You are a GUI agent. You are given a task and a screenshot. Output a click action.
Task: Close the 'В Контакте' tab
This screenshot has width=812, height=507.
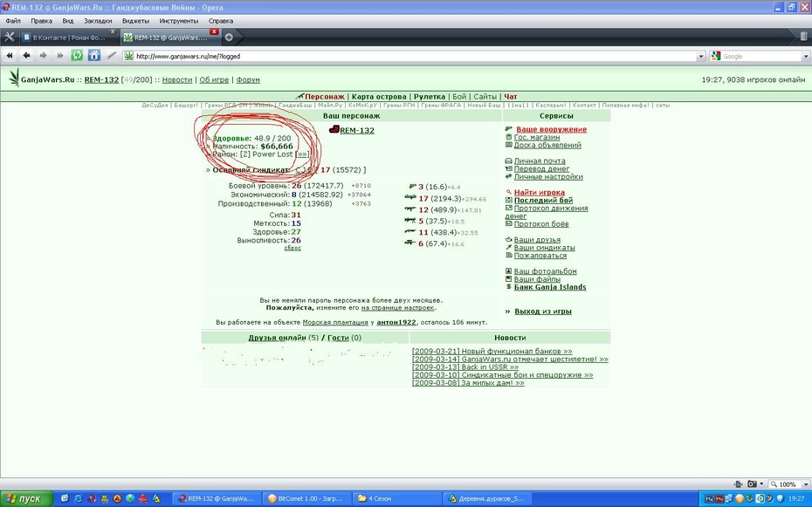(x=113, y=32)
